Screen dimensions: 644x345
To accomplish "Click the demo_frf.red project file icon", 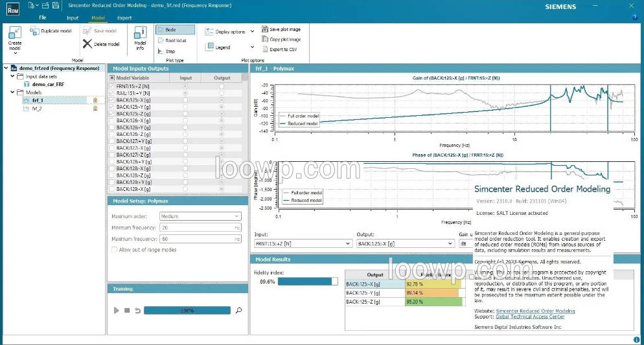I will (x=14, y=68).
